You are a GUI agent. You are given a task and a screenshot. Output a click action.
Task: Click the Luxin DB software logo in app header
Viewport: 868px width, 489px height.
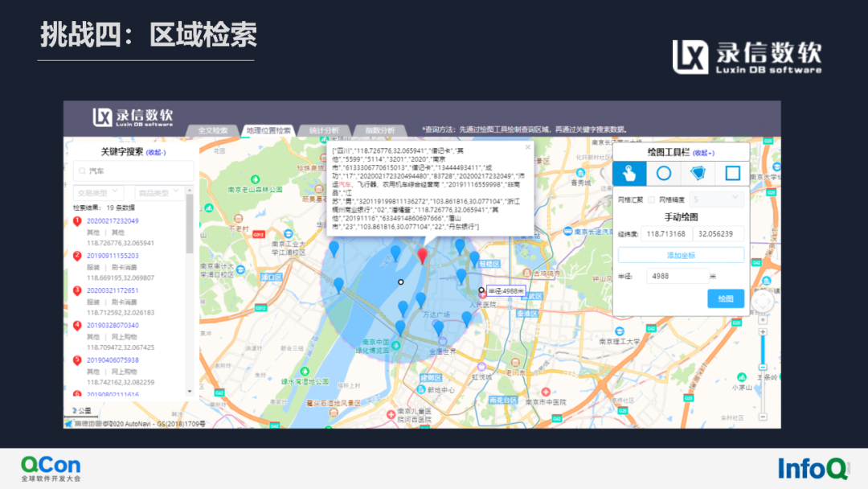133,117
